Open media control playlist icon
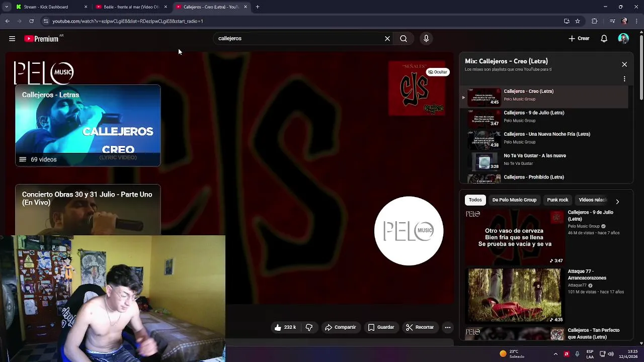The image size is (644, 362). tap(612, 21)
